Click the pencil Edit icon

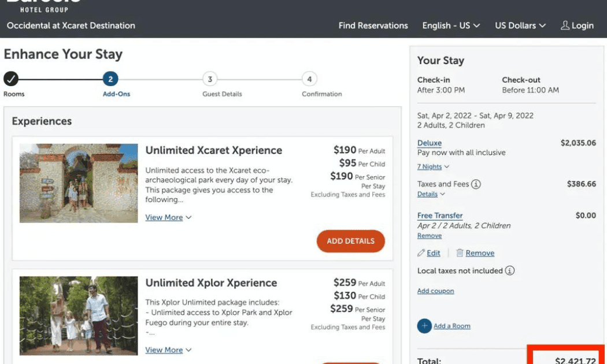[x=421, y=252]
